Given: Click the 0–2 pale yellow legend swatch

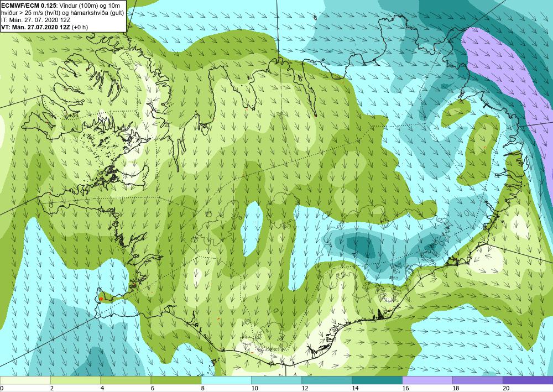Looking at the screenshot, I should (x=25, y=380).
